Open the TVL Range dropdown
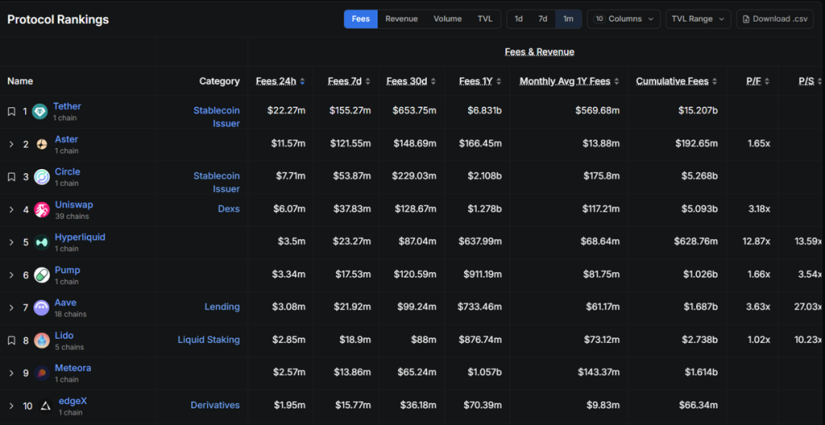825x425 pixels. tap(697, 19)
